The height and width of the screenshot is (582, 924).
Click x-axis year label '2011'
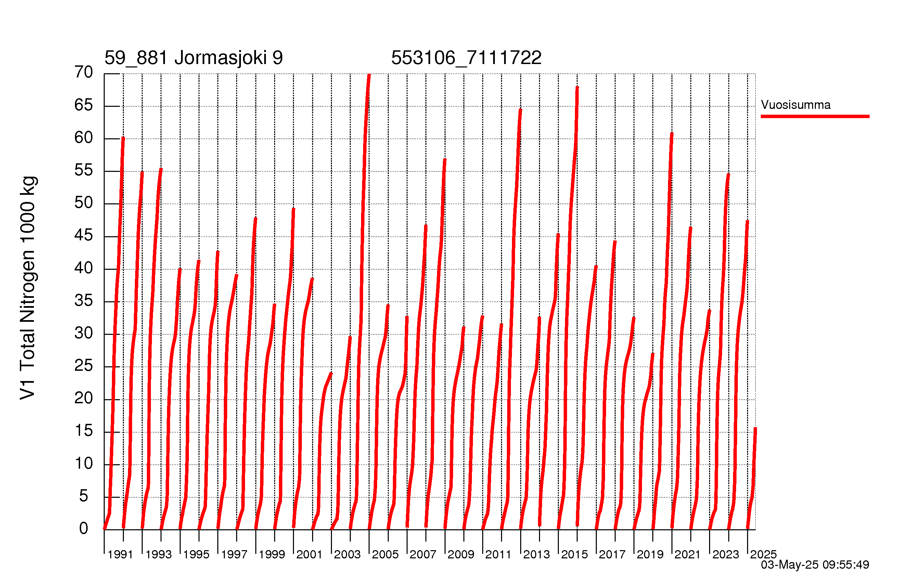click(499, 555)
